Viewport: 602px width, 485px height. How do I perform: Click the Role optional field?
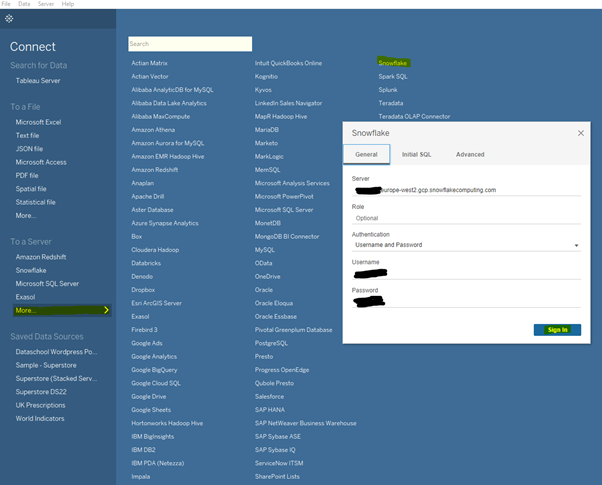click(466, 218)
